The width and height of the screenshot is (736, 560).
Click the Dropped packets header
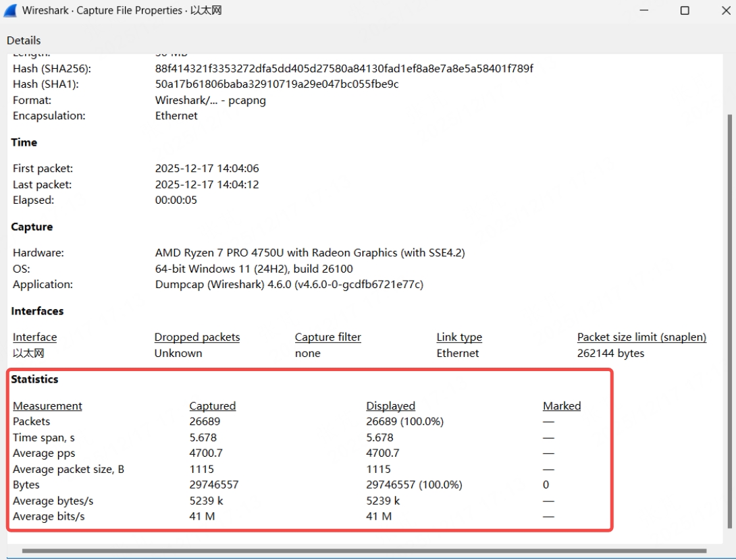196,337
